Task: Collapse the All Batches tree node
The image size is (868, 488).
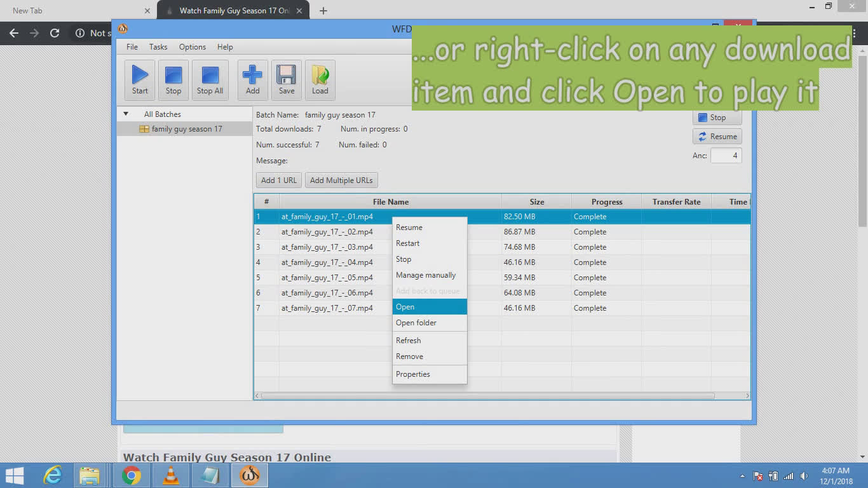Action: click(x=126, y=114)
